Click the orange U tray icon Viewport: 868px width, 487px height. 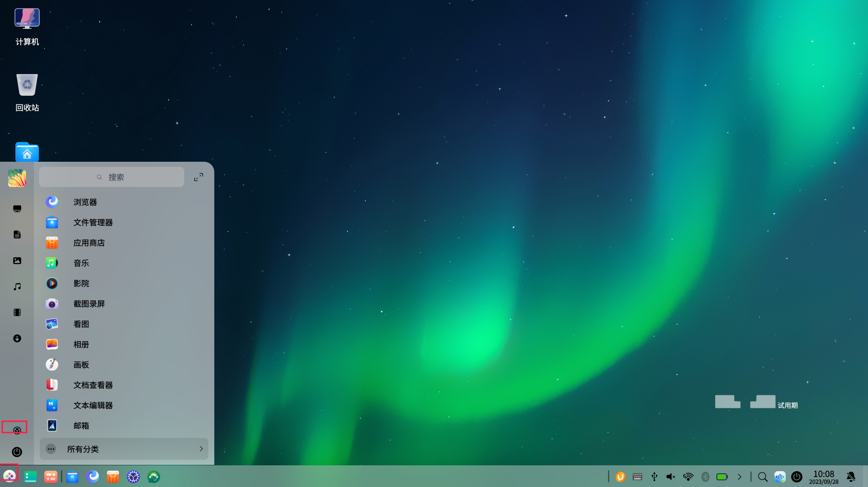[620, 477]
